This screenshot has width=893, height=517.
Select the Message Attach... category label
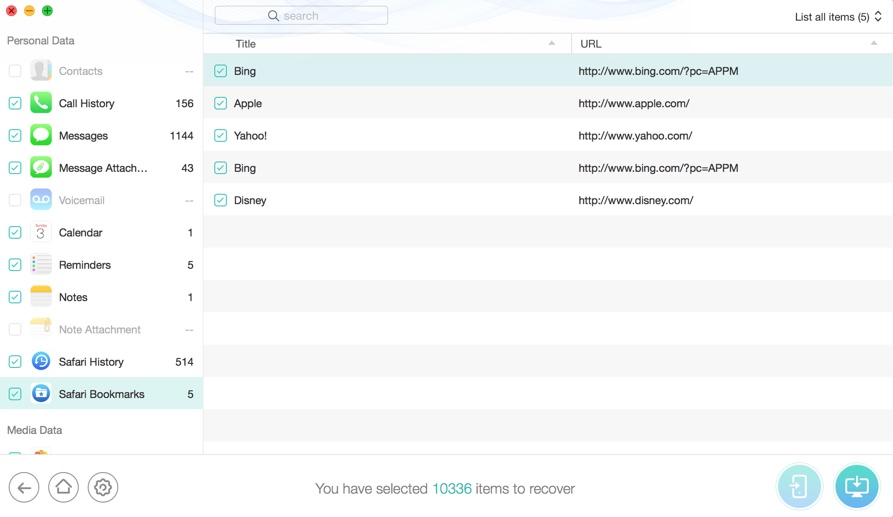pos(103,168)
